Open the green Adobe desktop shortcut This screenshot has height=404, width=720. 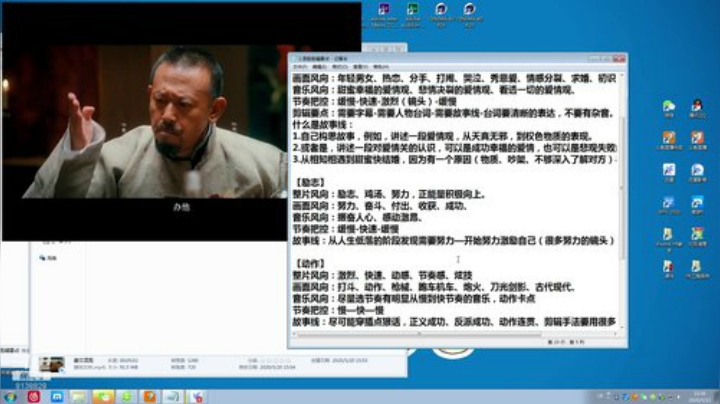pyautogui.click(x=412, y=9)
